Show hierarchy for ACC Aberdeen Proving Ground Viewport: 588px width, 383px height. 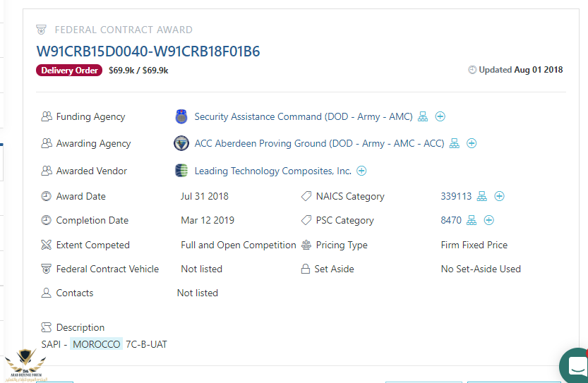[454, 143]
